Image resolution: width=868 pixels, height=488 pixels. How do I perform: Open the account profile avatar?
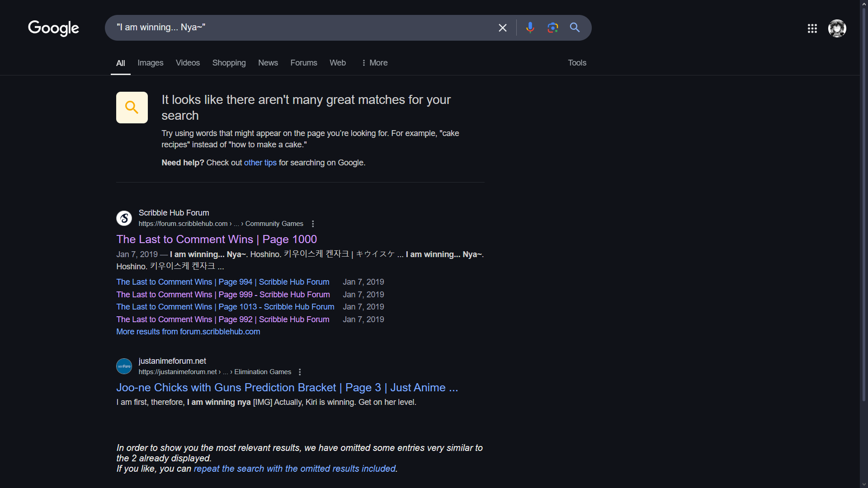[837, 28]
